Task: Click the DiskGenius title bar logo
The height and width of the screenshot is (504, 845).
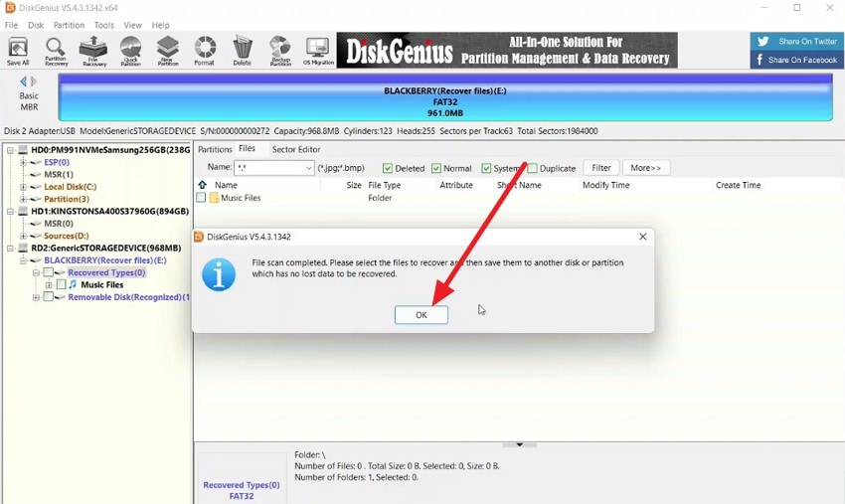Action: (x=10, y=8)
